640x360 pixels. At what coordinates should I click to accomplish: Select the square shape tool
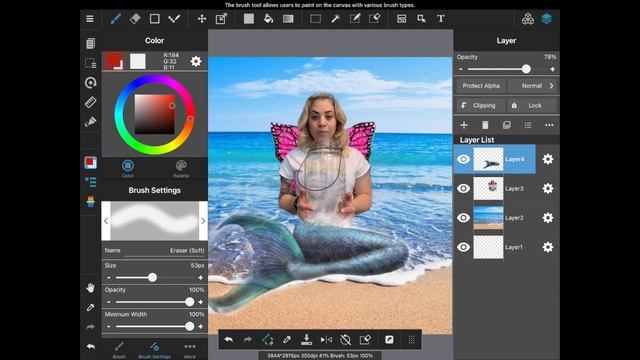155,19
